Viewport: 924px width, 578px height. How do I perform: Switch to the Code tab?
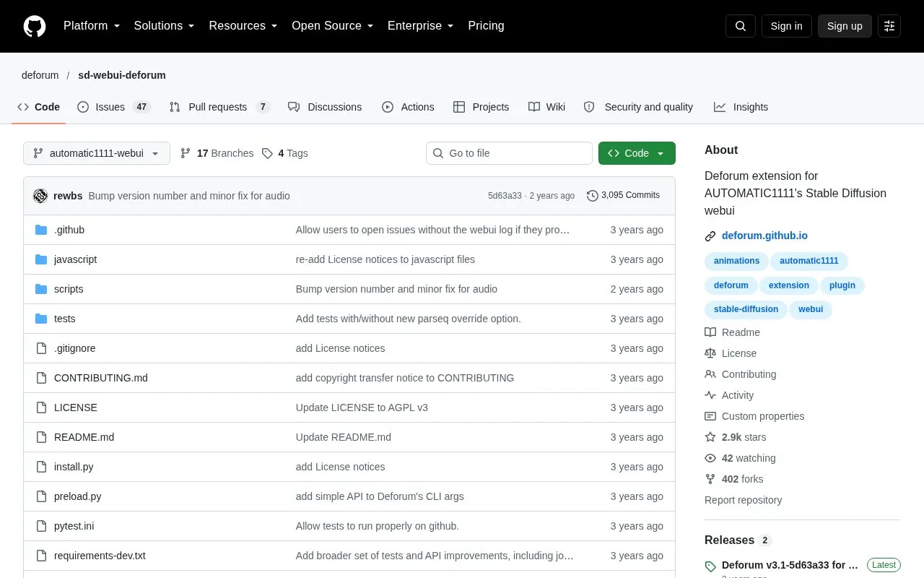pyautogui.click(x=39, y=107)
